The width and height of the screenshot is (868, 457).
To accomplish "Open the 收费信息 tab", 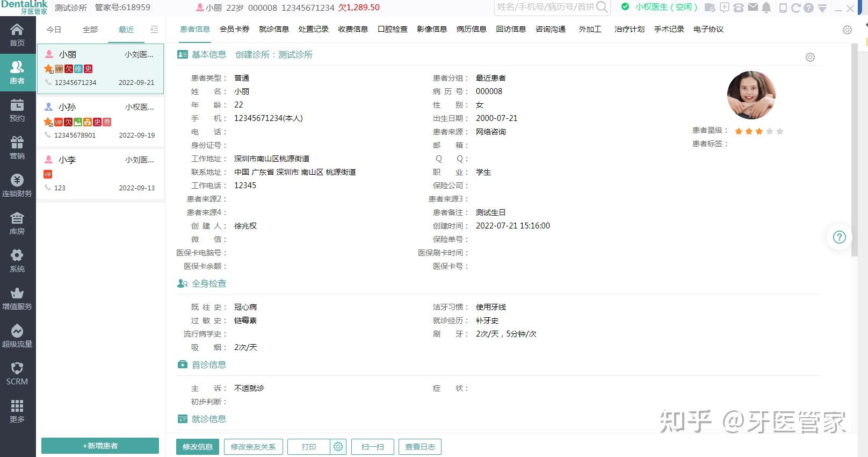I will coord(353,29).
